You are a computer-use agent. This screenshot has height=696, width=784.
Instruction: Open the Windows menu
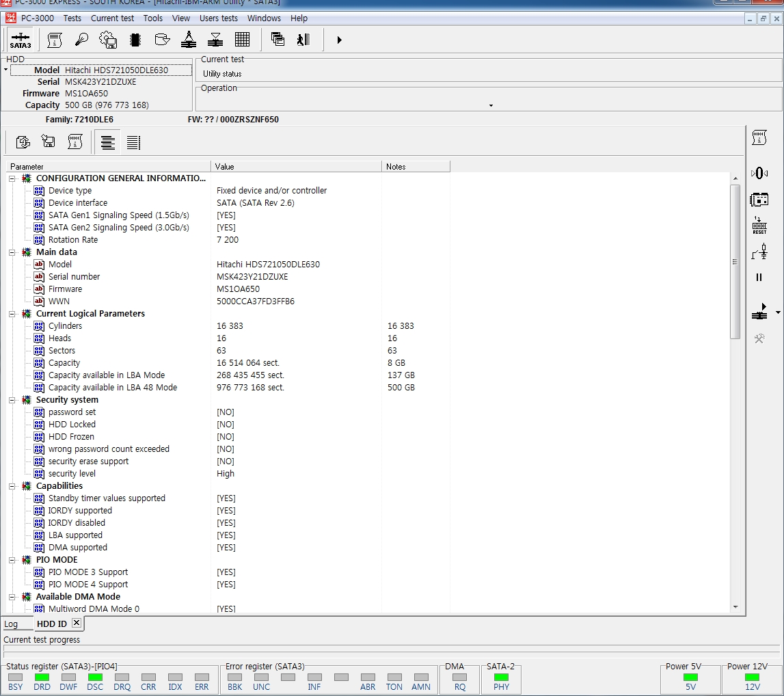(x=264, y=18)
